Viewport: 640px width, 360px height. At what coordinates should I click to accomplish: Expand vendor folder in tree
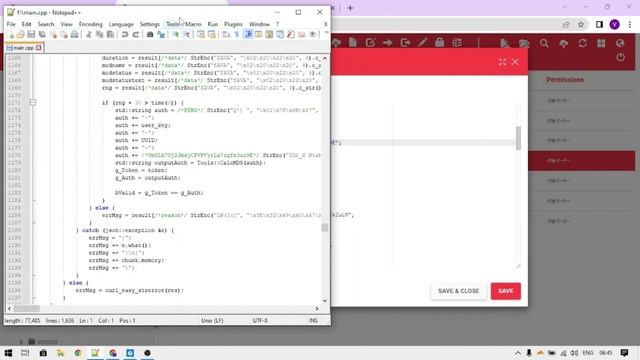point(21,341)
